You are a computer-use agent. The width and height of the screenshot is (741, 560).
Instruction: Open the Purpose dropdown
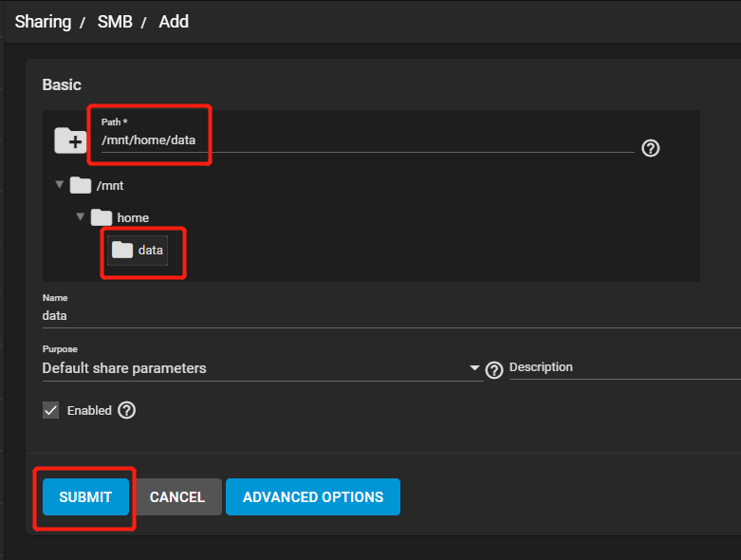(261, 368)
